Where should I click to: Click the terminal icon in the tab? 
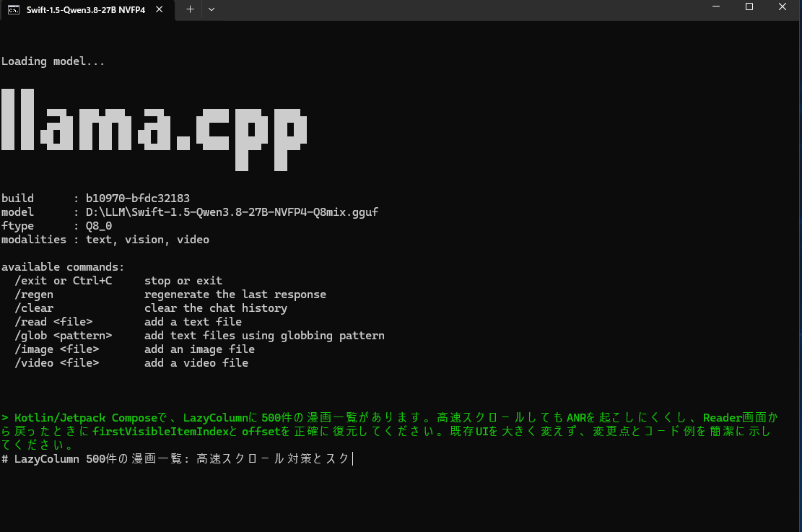click(14, 9)
